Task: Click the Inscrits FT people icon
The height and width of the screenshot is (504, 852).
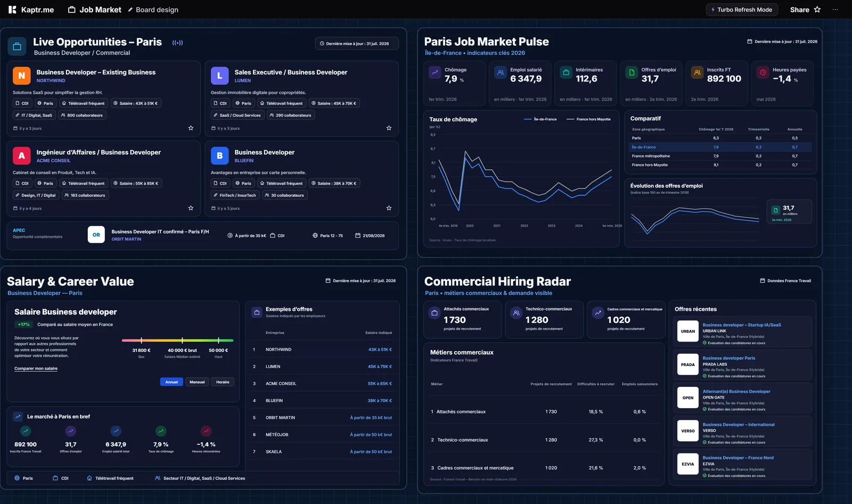Action: point(698,72)
